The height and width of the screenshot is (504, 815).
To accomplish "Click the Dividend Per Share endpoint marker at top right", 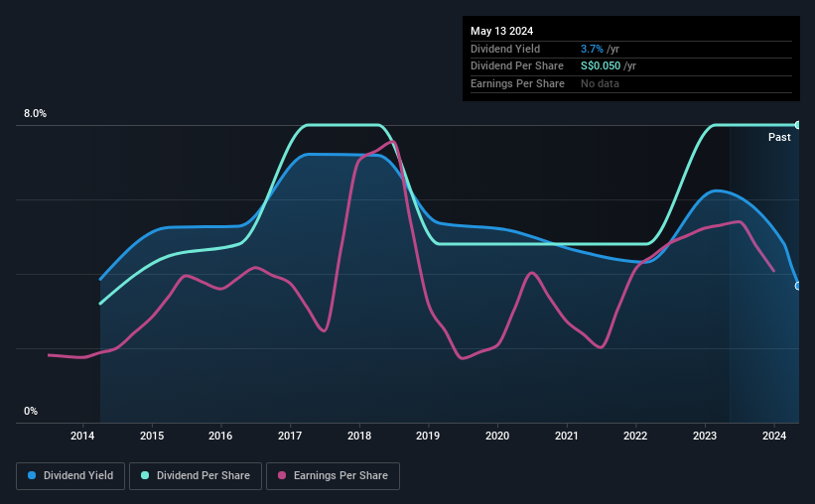I will (x=798, y=125).
